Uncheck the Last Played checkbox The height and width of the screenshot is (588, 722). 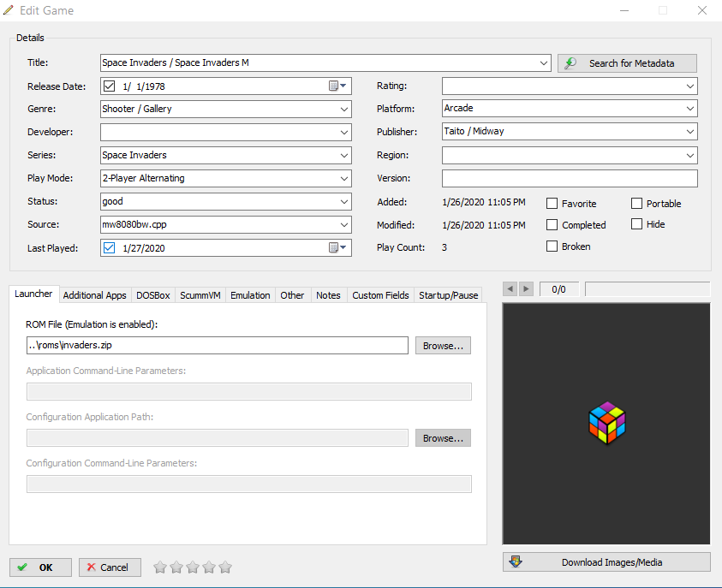[x=109, y=247]
